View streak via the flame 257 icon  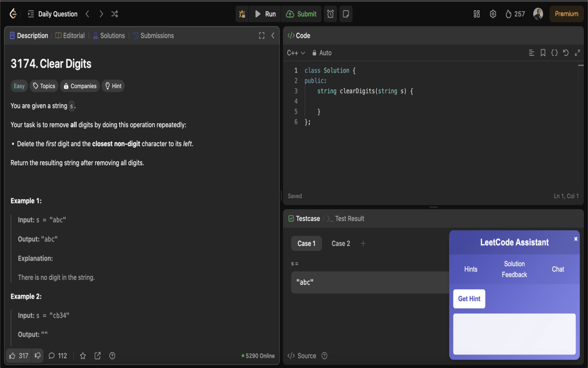[x=515, y=14]
